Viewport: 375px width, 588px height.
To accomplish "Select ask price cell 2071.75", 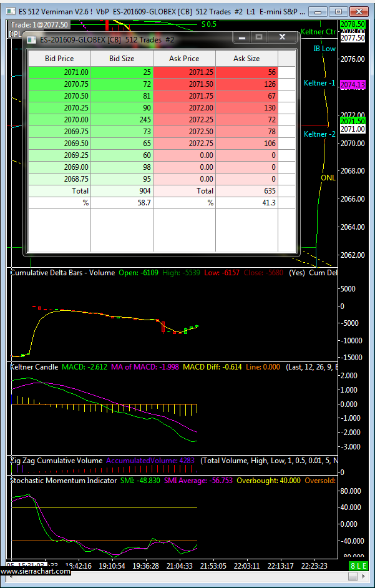I will point(184,96).
